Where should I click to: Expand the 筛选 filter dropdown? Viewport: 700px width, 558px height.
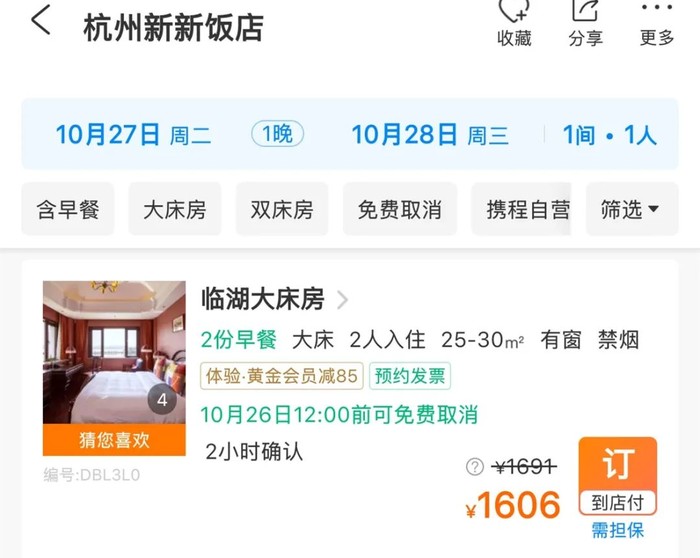pos(632,209)
